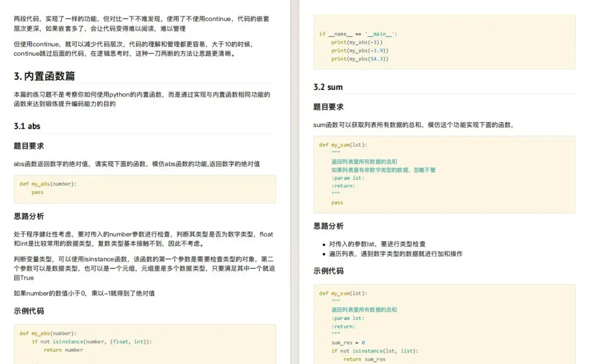The height and width of the screenshot is (364, 589).
Task: Click 'def my_abs(number):' in the abs example code
Action: tap(48, 333)
